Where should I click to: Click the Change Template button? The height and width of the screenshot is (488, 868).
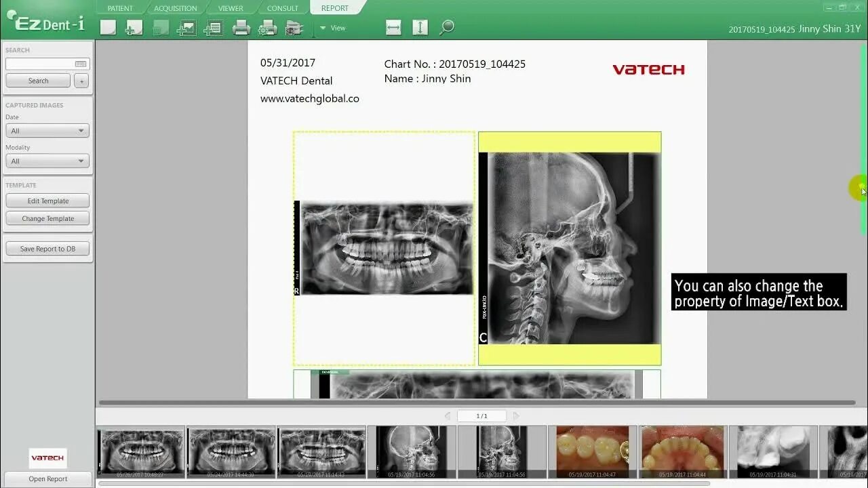pos(47,218)
